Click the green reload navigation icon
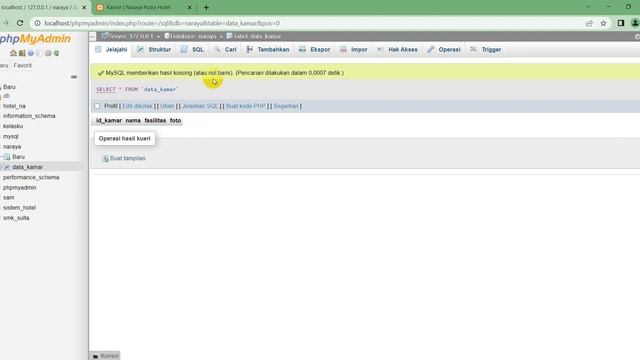 56,53
